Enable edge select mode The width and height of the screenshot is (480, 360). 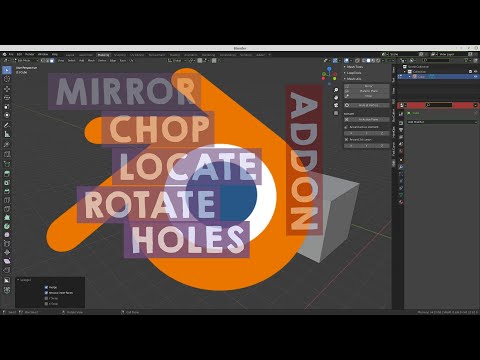[47, 61]
